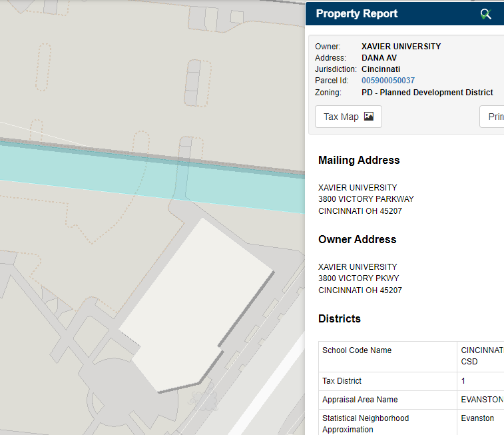Click the EVANSTON appraisal area value
This screenshot has width=504, height=435.
(x=482, y=400)
